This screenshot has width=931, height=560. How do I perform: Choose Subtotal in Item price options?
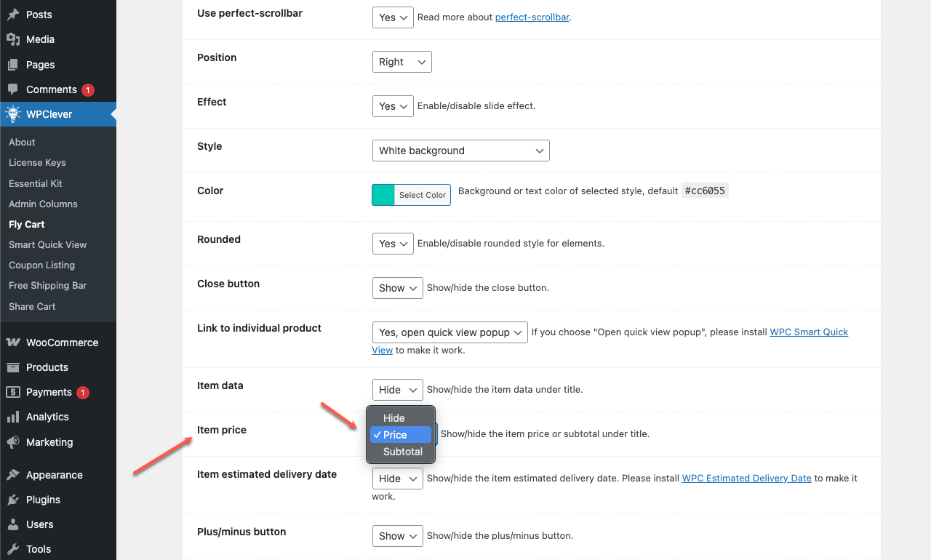pos(403,452)
